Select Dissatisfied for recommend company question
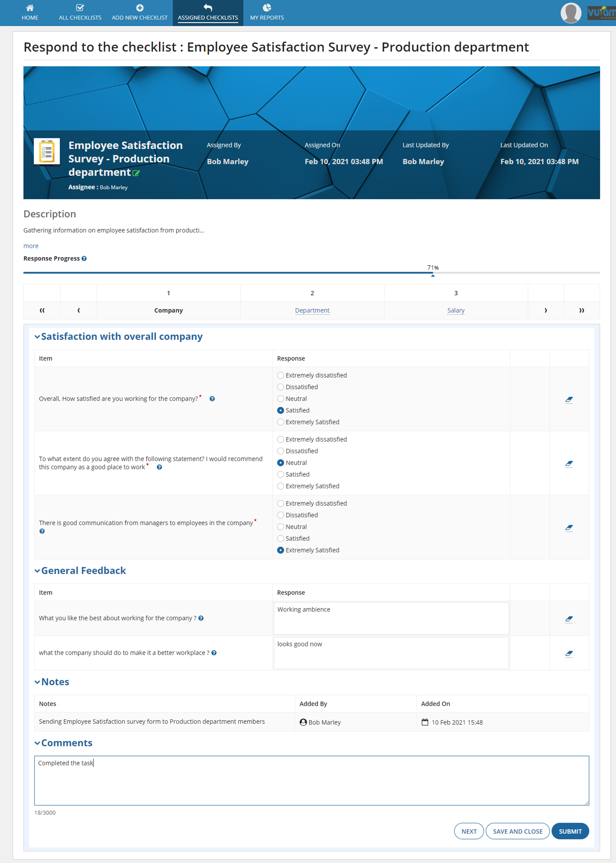This screenshot has width=616, height=863. click(280, 451)
